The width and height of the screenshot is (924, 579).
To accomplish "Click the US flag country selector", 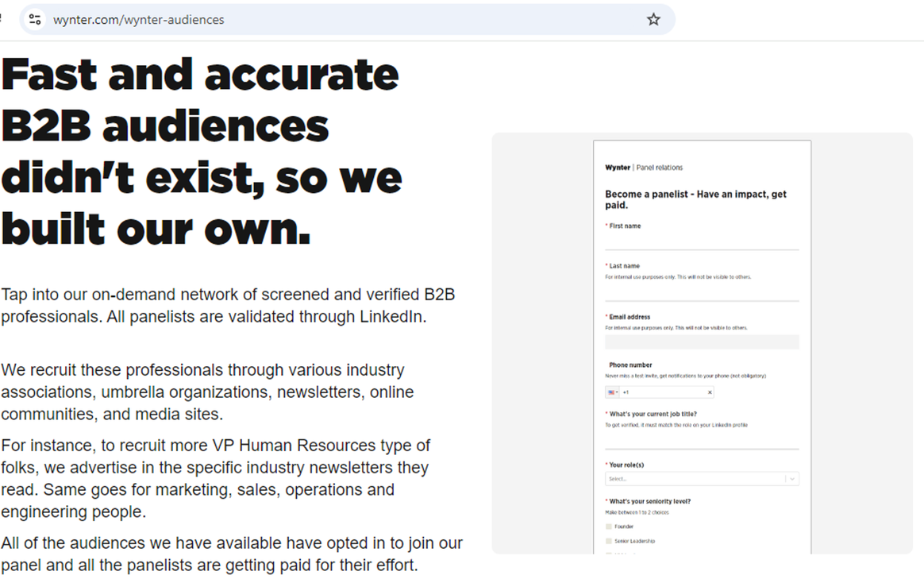I will pos(612,392).
